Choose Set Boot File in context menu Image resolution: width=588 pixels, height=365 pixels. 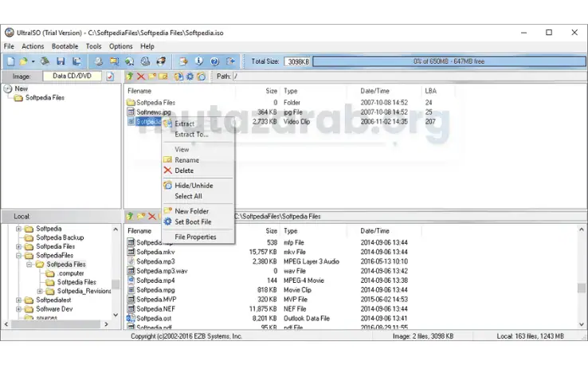[x=198, y=222]
